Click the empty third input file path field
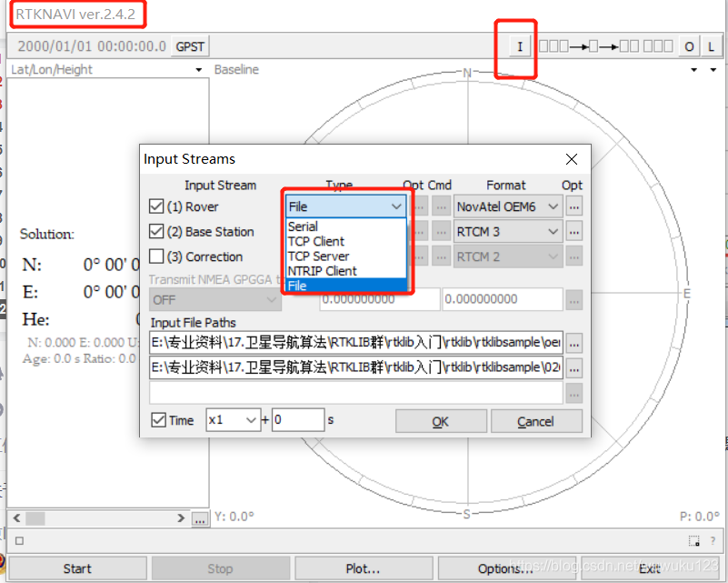This screenshot has width=728, height=583. tap(354, 393)
